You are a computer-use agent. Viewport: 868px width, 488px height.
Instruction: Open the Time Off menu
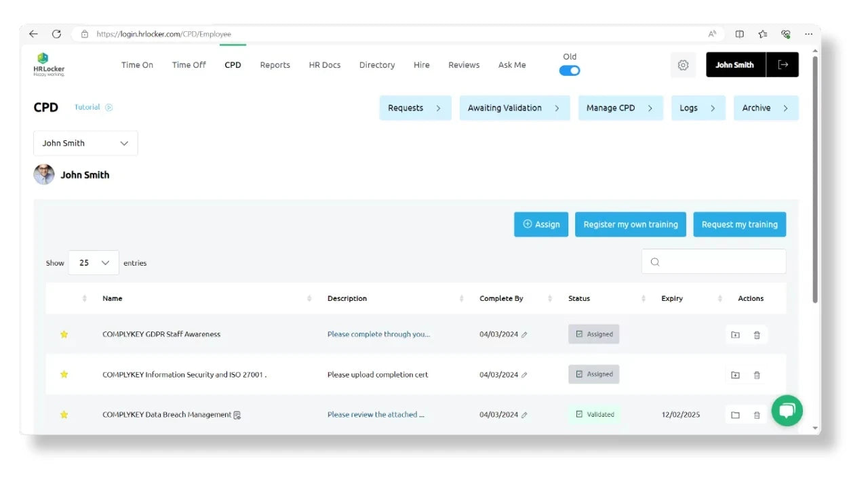(x=189, y=65)
